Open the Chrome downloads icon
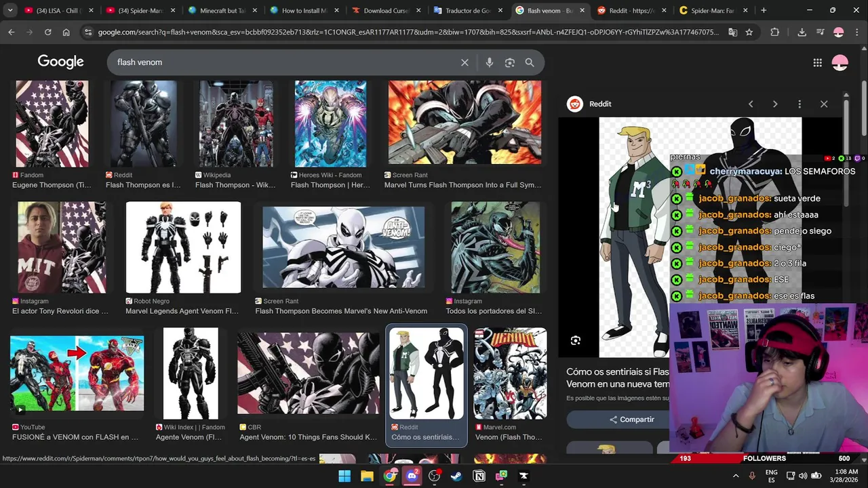Screen dimensions: 868x488 pyautogui.click(x=802, y=32)
